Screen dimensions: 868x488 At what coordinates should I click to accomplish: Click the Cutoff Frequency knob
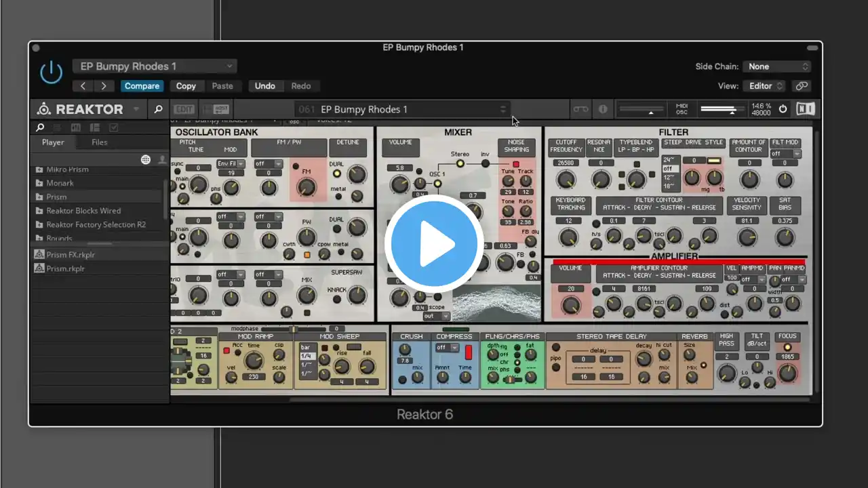pos(565,179)
